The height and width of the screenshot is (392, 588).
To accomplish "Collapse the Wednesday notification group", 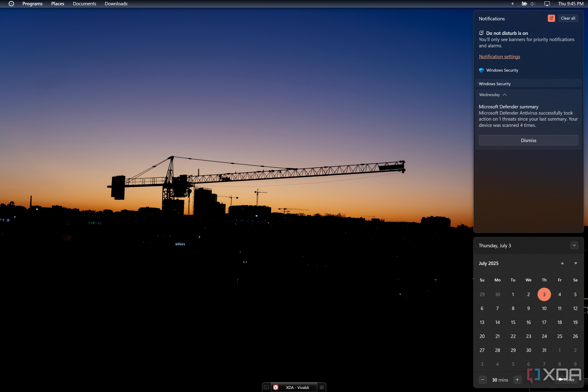I will [x=505, y=95].
